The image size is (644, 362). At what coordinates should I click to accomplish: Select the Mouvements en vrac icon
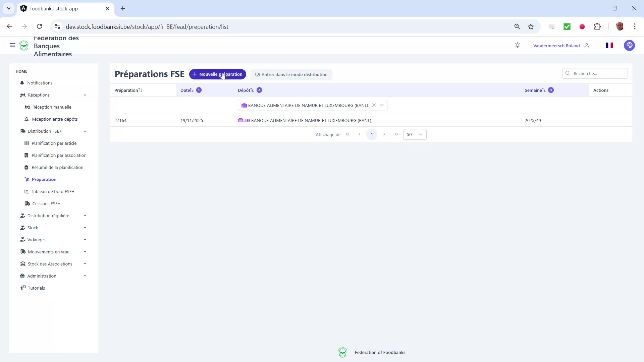pos(22,251)
